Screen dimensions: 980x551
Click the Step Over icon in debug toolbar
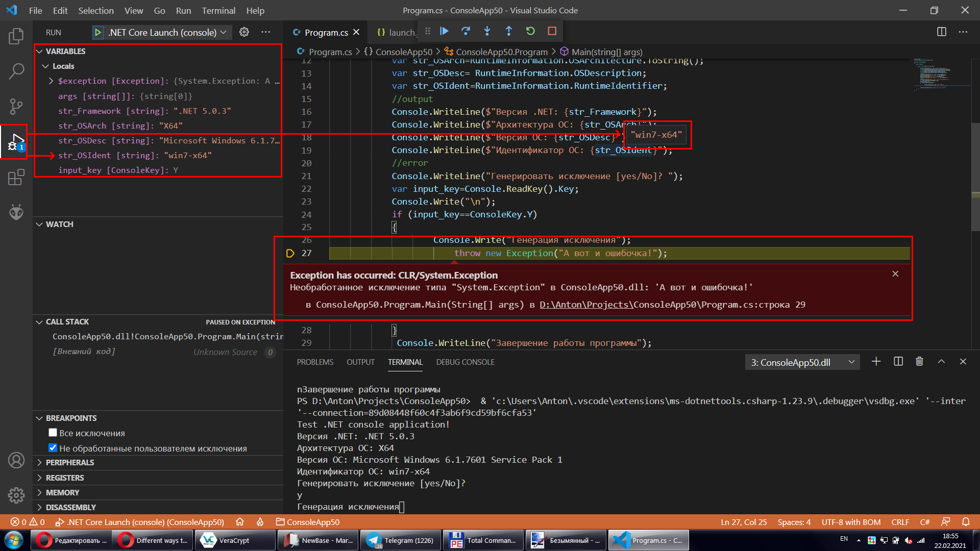(x=465, y=31)
